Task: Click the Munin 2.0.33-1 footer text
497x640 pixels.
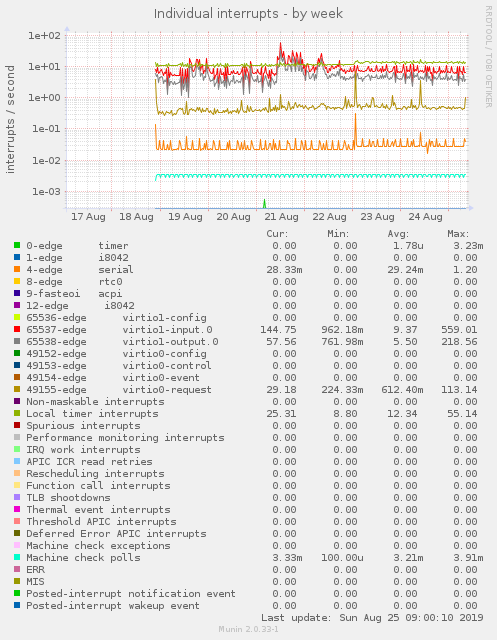Action: pos(248,629)
